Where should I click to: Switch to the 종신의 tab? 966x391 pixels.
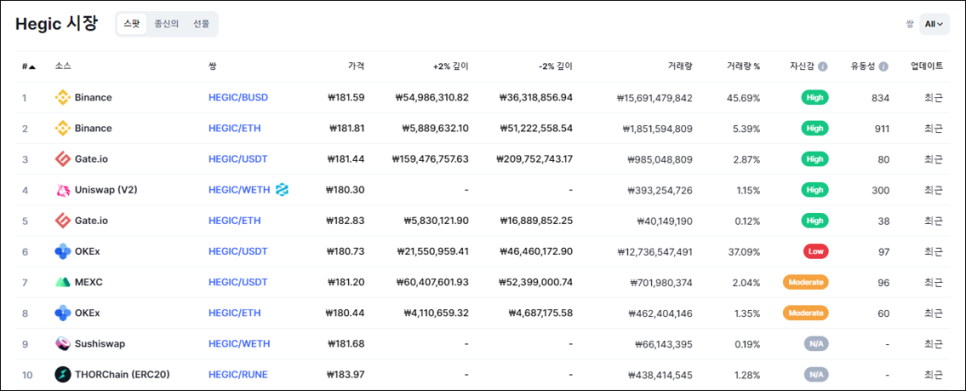[166, 24]
